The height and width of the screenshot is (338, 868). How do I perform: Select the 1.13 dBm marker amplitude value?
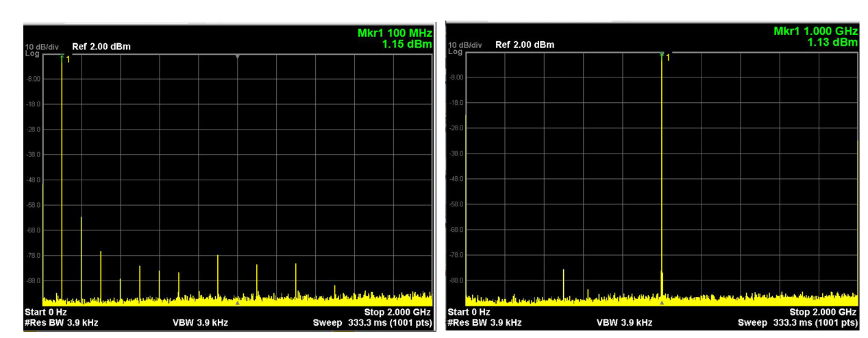(832, 43)
